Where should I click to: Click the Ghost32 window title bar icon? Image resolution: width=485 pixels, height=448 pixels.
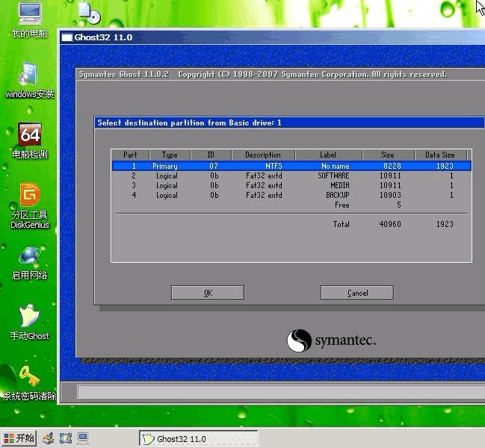click(67, 37)
